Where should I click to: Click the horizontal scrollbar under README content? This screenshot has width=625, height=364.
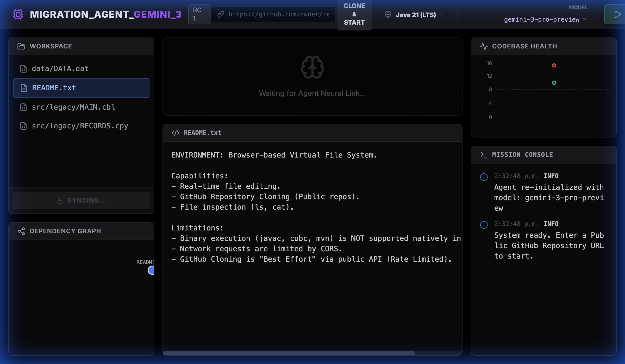289,353
